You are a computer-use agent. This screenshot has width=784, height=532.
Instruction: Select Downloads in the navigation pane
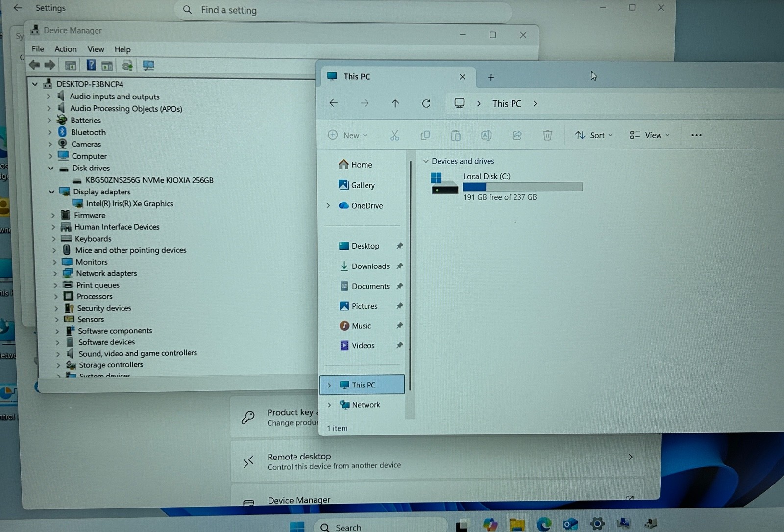(x=370, y=266)
